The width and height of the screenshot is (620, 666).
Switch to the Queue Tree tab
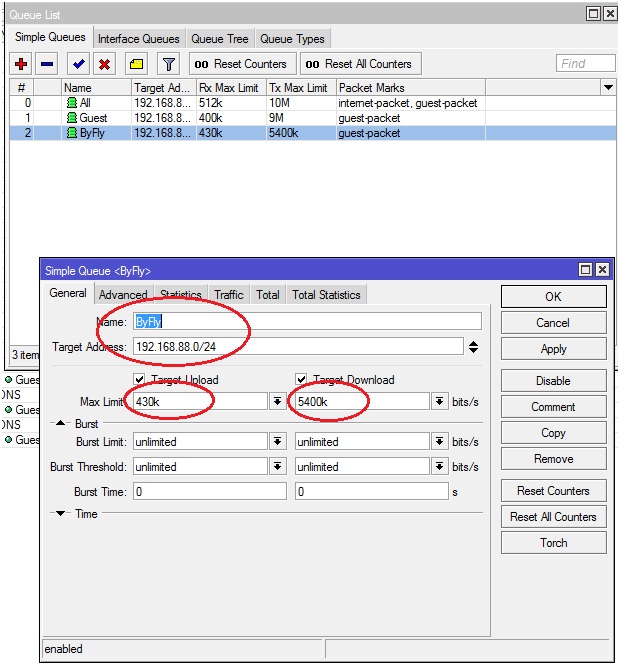[219, 39]
